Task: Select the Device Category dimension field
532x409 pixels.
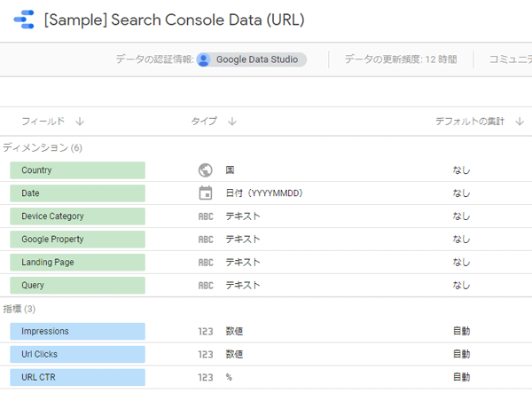Action: pos(78,216)
